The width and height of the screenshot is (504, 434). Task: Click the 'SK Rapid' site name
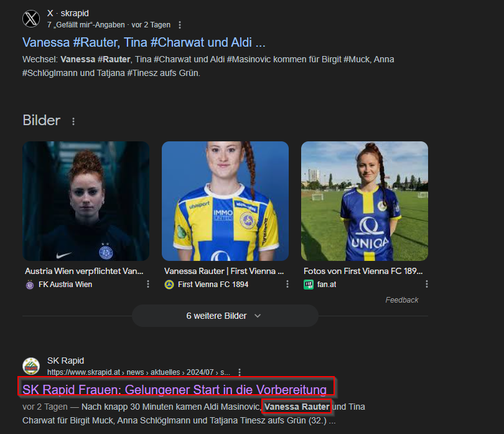pyautogui.click(x=65, y=361)
